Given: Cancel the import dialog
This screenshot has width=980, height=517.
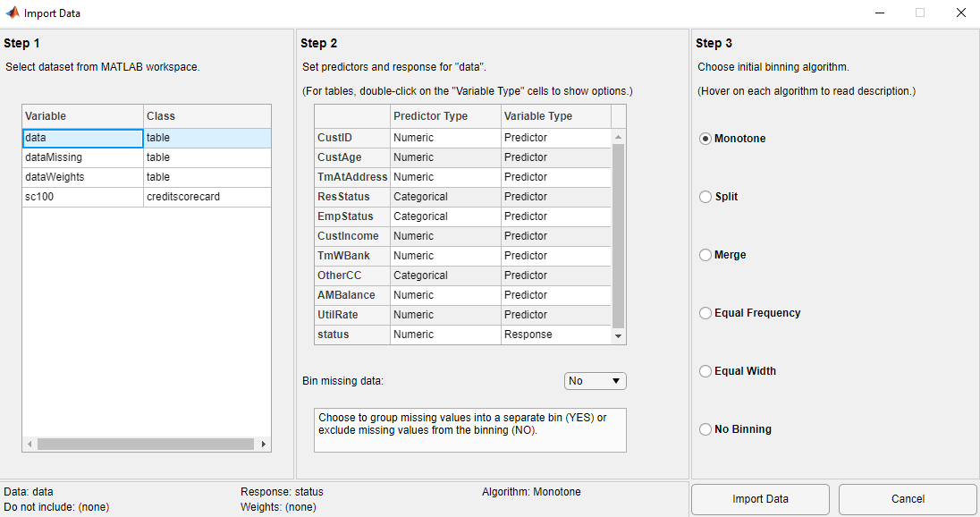Looking at the screenshot, I should [907, 499].
